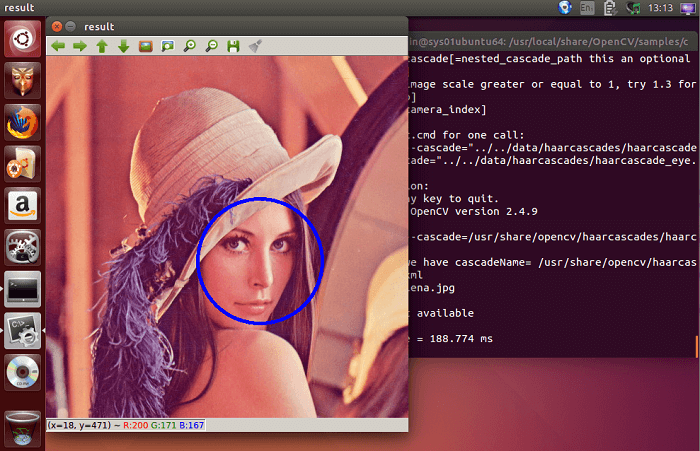
Task: Pan image up with green up arrow
Action: click(102, 46)
